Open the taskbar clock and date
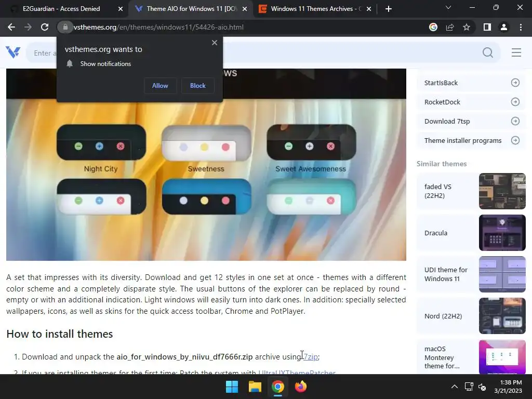 point(508,387)
